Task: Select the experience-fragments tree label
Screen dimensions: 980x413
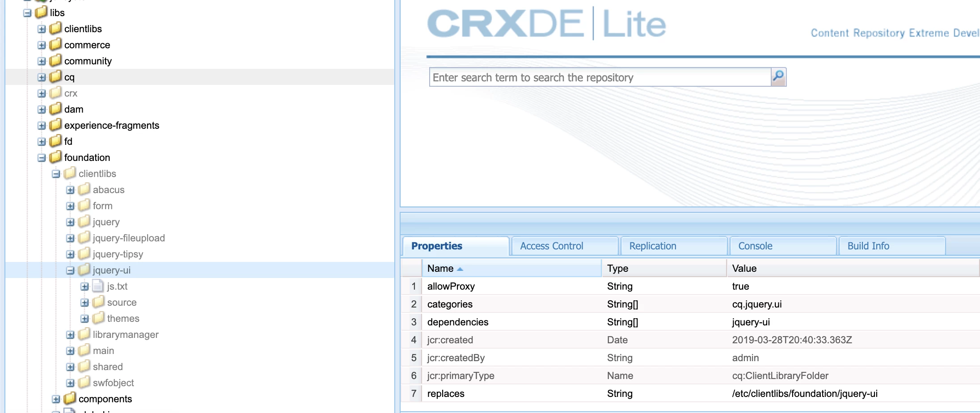Action: pyautogui.click(x=112, y=125)
